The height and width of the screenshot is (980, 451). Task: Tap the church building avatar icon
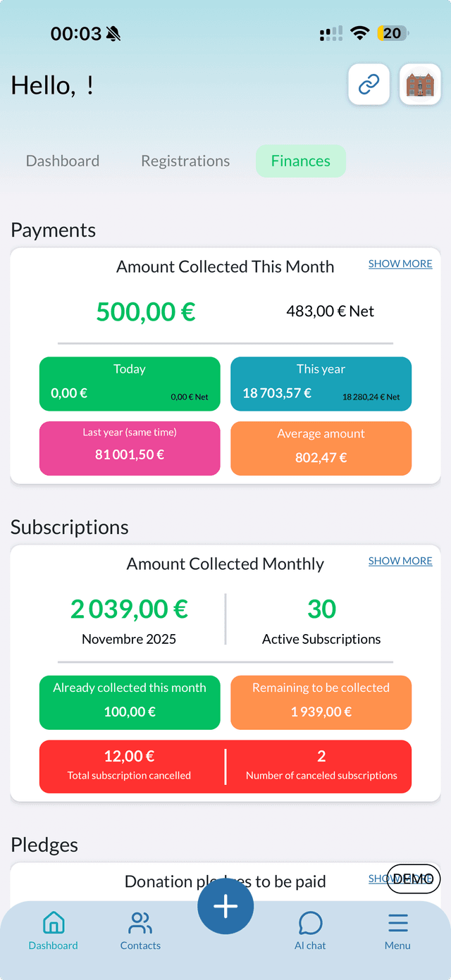(419, 84)
